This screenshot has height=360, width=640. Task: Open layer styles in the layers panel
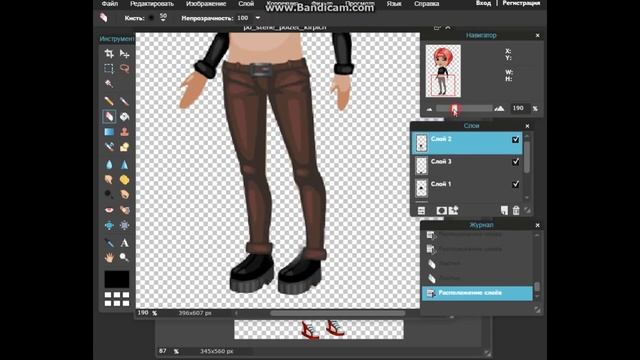tap(453, 211)
